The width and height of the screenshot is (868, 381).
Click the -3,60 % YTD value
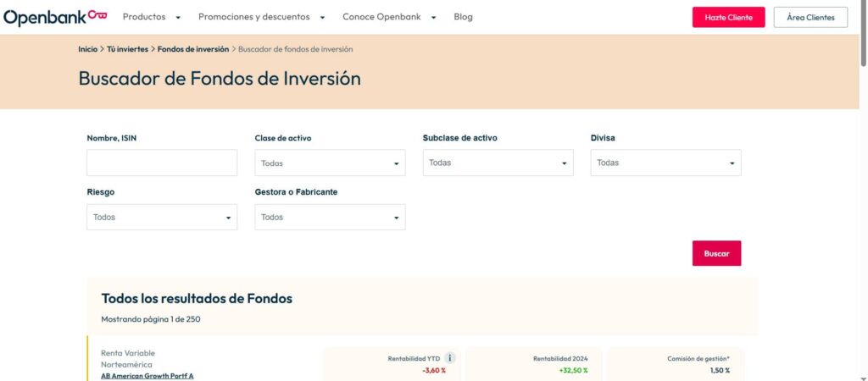point(433,371)
